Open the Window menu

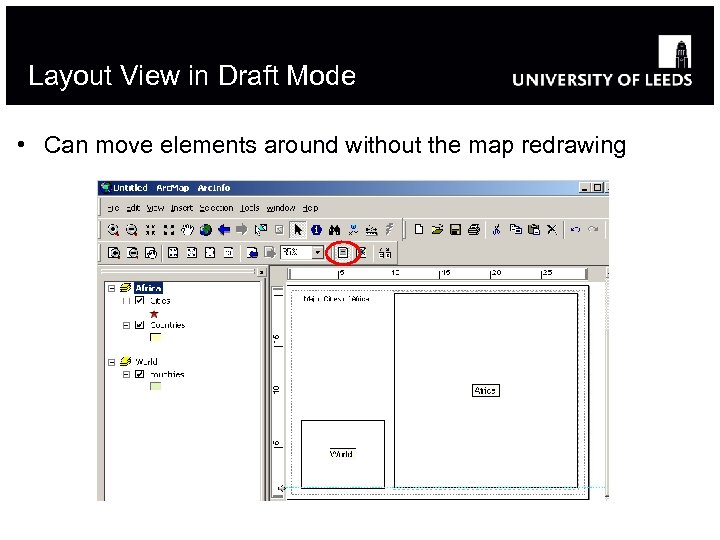click(281, 208)
